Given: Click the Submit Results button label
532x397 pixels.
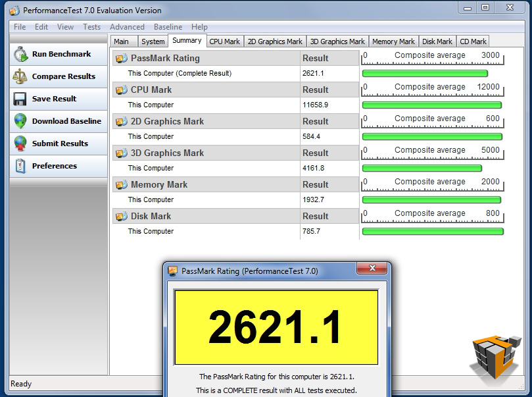Looking at the screenshot, I should point(60,144).
